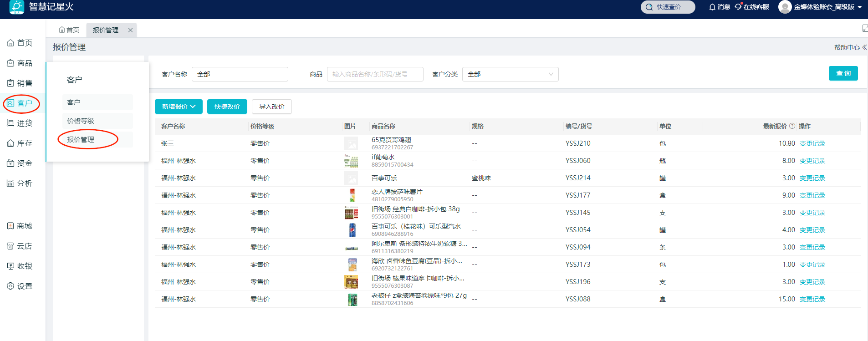
Task: Open 商城 sidebar menu
Action: (20, 226)
